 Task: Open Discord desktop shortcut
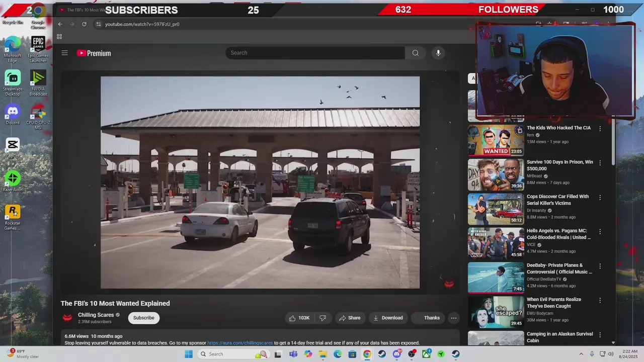click(13, 115)
